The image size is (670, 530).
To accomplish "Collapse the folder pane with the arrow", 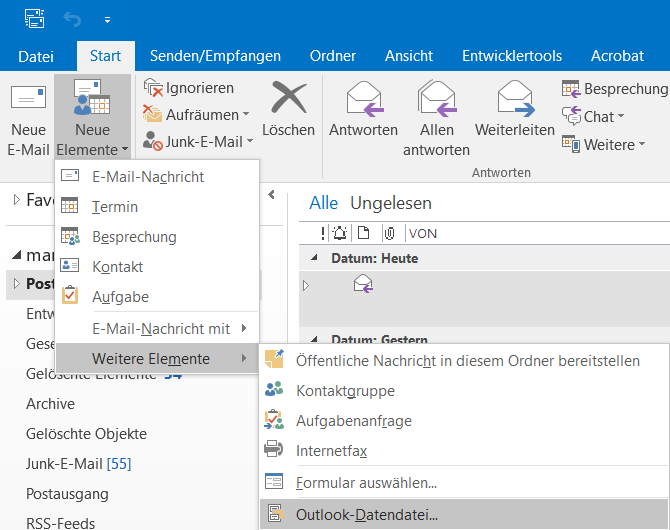I will 271,194.
